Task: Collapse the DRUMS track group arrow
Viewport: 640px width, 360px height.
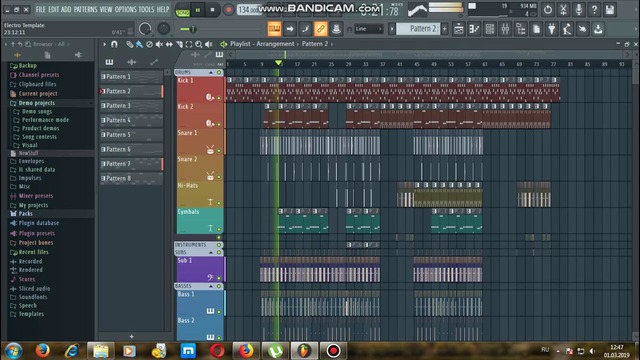Action: click(211, 72)
